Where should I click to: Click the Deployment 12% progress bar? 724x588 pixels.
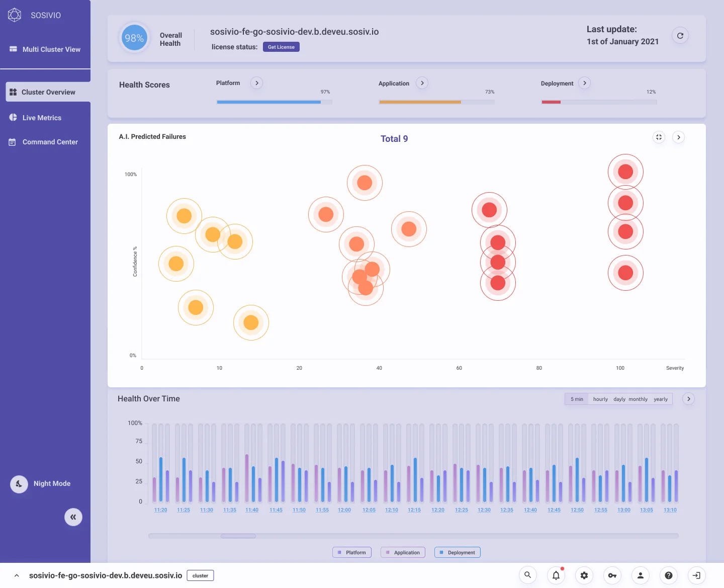tap(599, 102)
